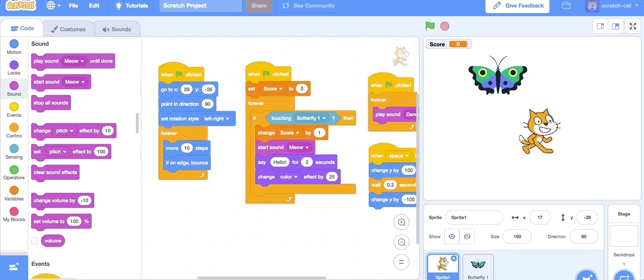Click the clear sound effects block
The width and height of the screenshot is (644, 280).
[x=55, y=173]
